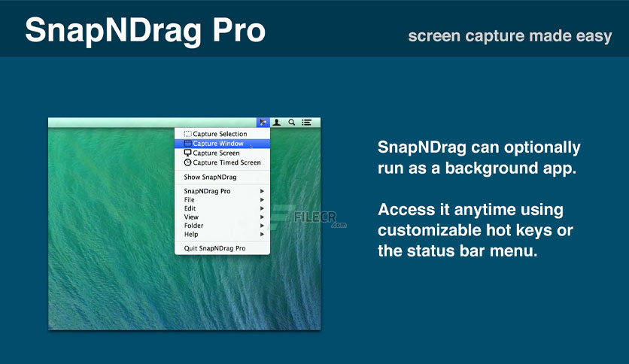Open the View submenu label
629x364 pixels.
(191, 217)
